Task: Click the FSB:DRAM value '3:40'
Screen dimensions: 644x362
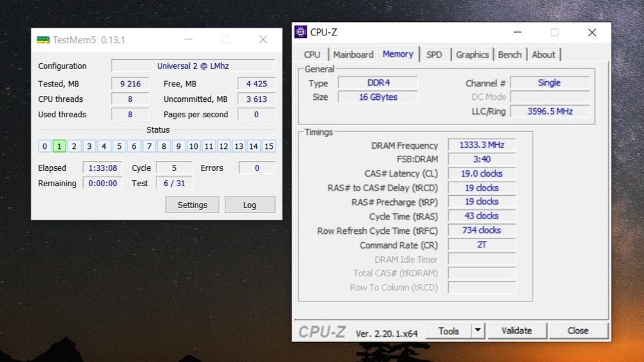Action: click(481, 159)
